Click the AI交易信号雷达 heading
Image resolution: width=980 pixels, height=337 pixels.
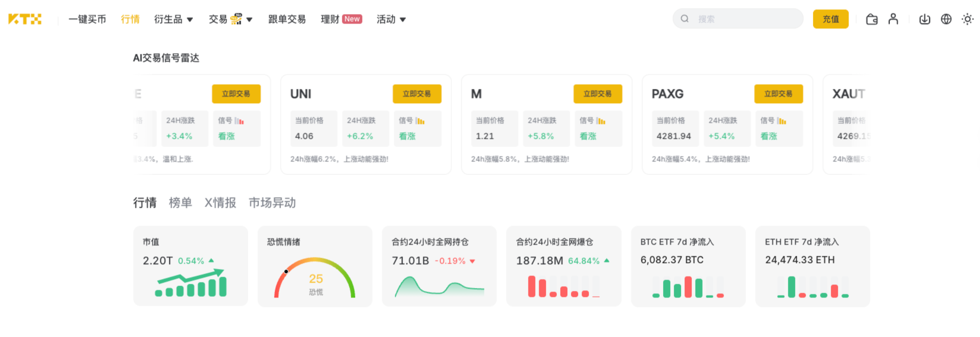(166, 58)
